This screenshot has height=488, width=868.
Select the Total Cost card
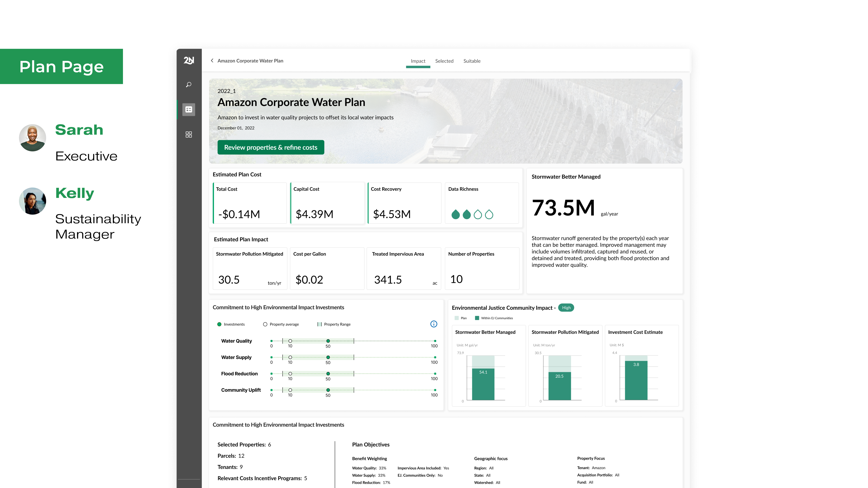pyautogui.click(x=250, y=203)
